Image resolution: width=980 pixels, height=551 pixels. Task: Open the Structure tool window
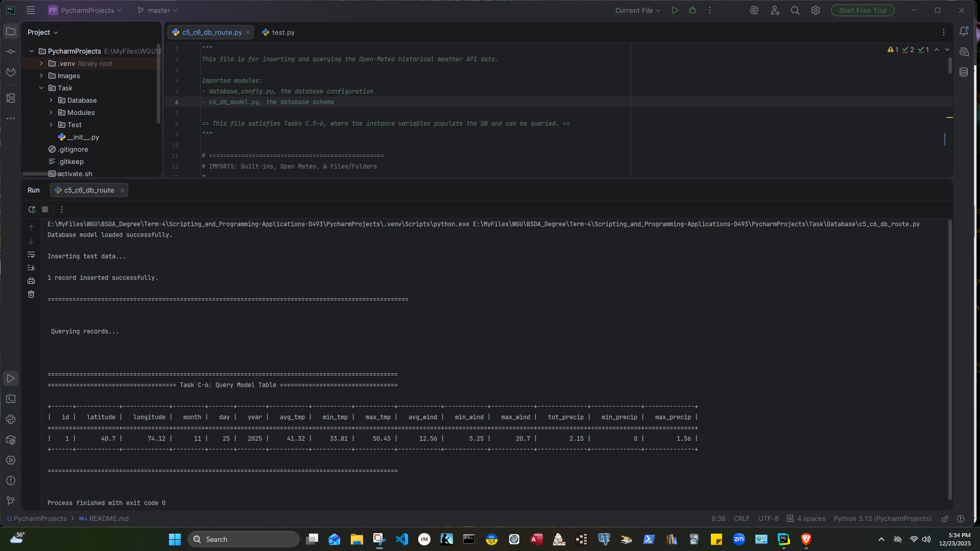click(11, 98)
